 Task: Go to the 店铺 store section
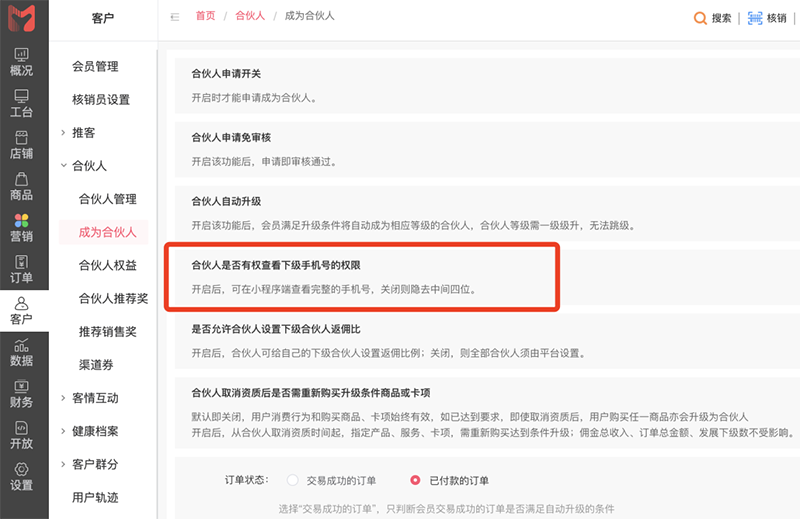pyautogui.click(x=21, y=145)
